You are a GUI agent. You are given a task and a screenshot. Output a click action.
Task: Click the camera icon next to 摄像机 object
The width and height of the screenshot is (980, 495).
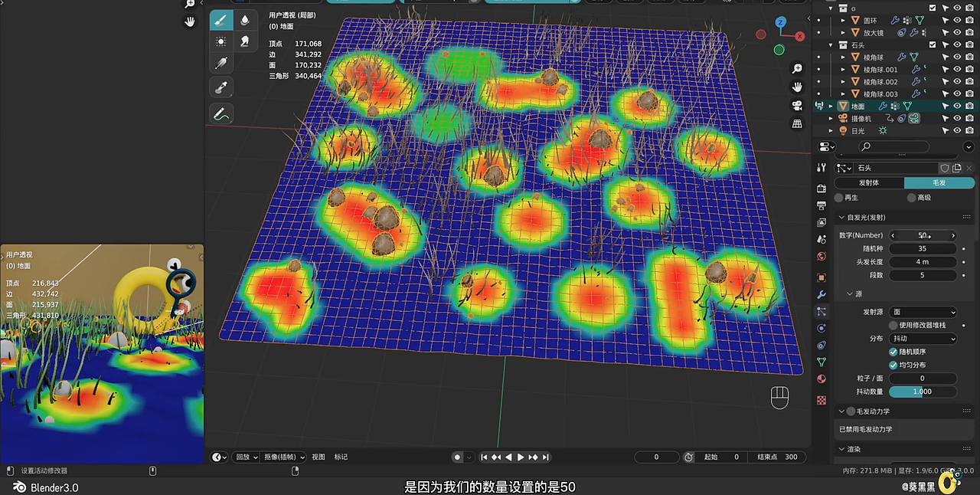click(x=970, y=118)
